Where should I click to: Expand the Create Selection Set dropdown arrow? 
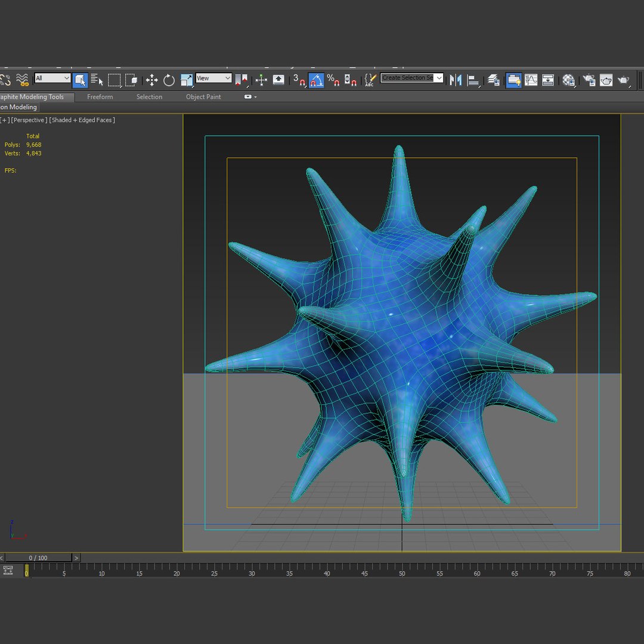pos(439,78)
